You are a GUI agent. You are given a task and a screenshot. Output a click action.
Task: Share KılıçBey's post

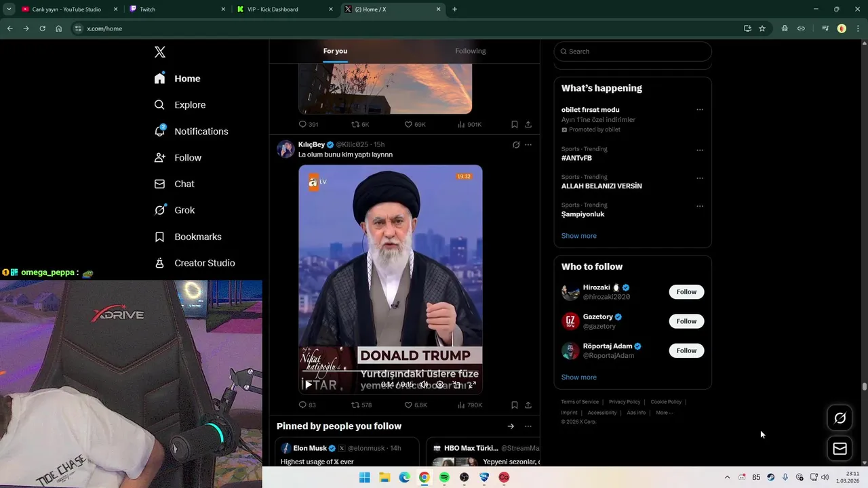(x=528, y=405)
